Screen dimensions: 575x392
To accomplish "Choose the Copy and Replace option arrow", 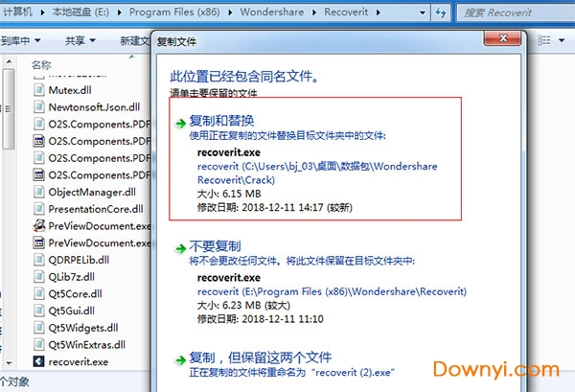I will pyautogui.click(x=180, y=124).
